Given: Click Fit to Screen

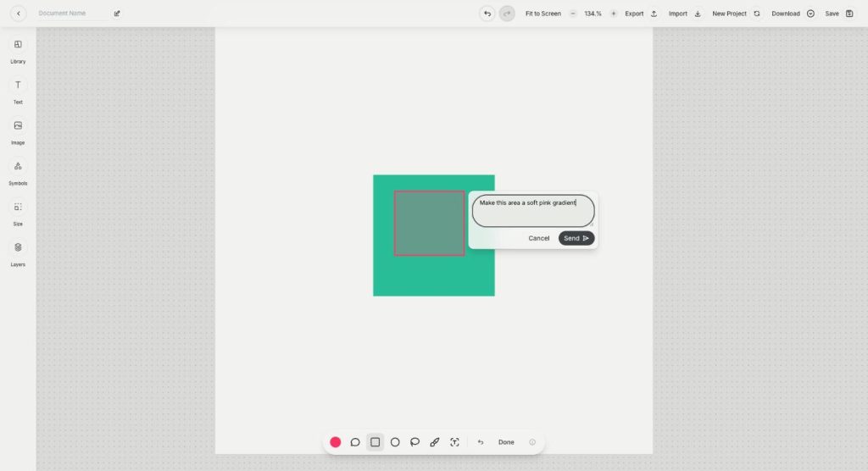Looking at the screenshot, I should pos(543,14).
